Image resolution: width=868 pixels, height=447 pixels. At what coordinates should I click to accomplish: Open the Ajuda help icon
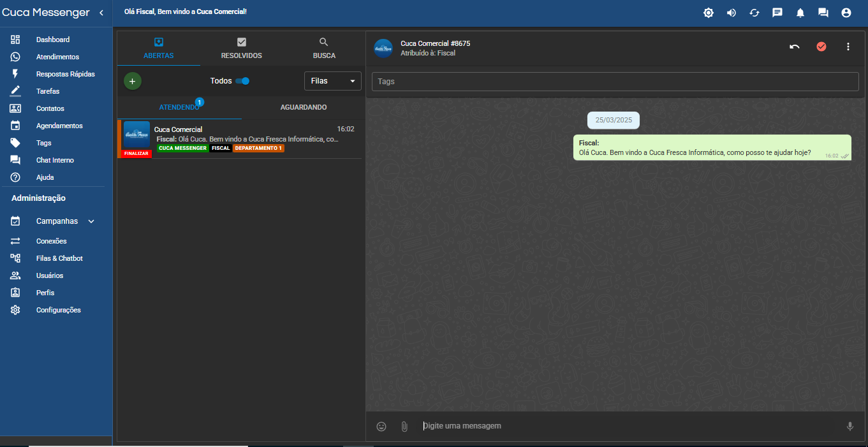(x=15, y=177)
